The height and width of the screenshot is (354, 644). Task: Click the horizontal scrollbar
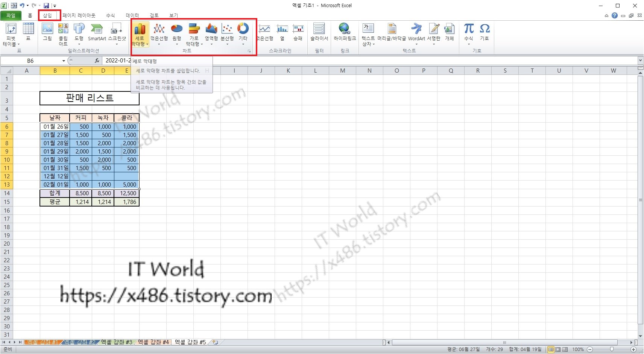pos(504,342)
